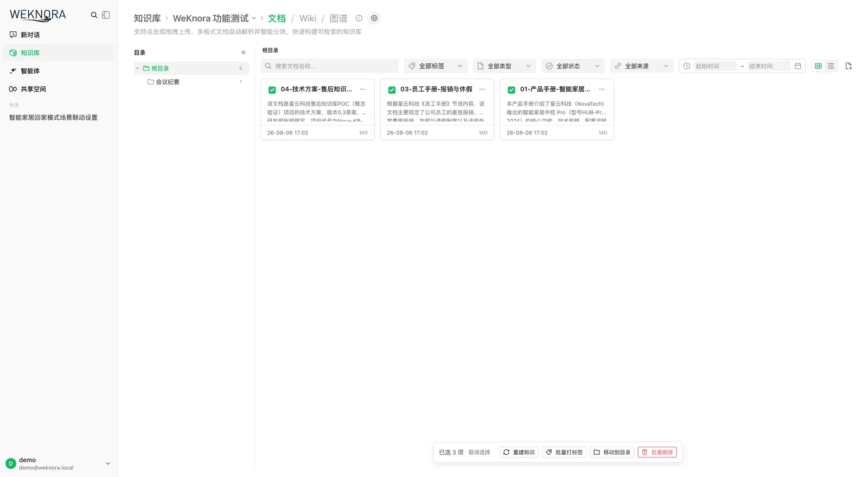Click the 批量删除 batch delete button
Viewport: 868px width, 477px height.
[658, 452]
